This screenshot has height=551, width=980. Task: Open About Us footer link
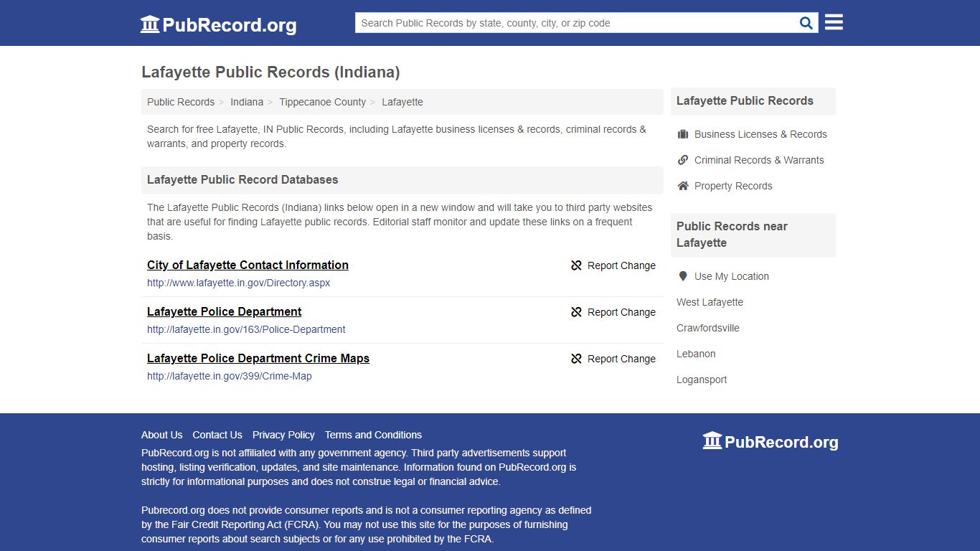(162, 435)
